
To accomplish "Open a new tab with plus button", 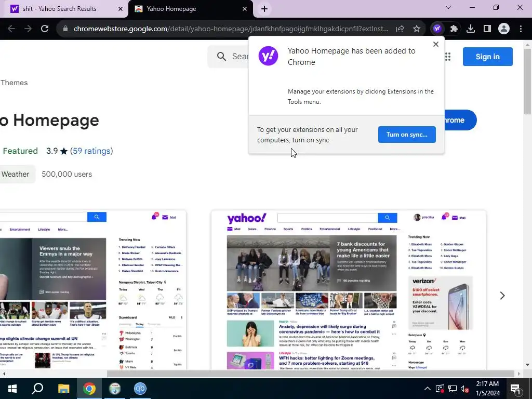I will pyautogui.click(x=264, y=9).
